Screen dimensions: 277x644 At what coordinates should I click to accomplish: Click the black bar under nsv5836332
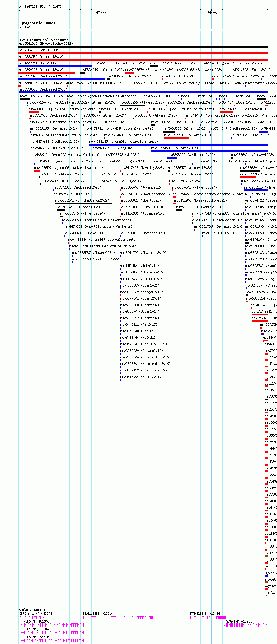click(154, 66)
